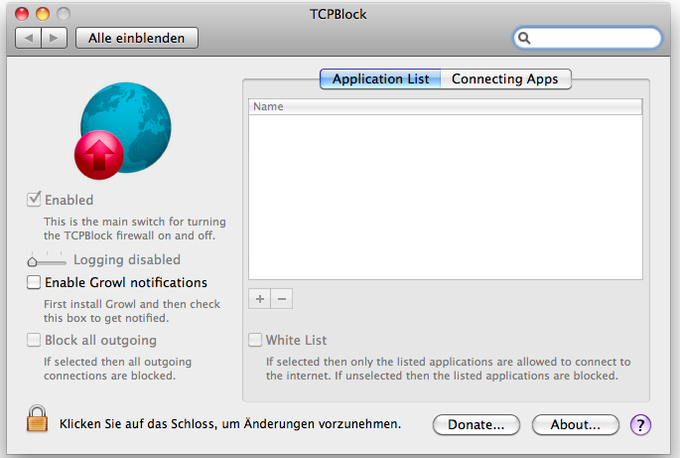Image resolution: width=680 pixels, height=458 pixels.
Task: Click the search magnifier icon
Action: coord(524,38)
